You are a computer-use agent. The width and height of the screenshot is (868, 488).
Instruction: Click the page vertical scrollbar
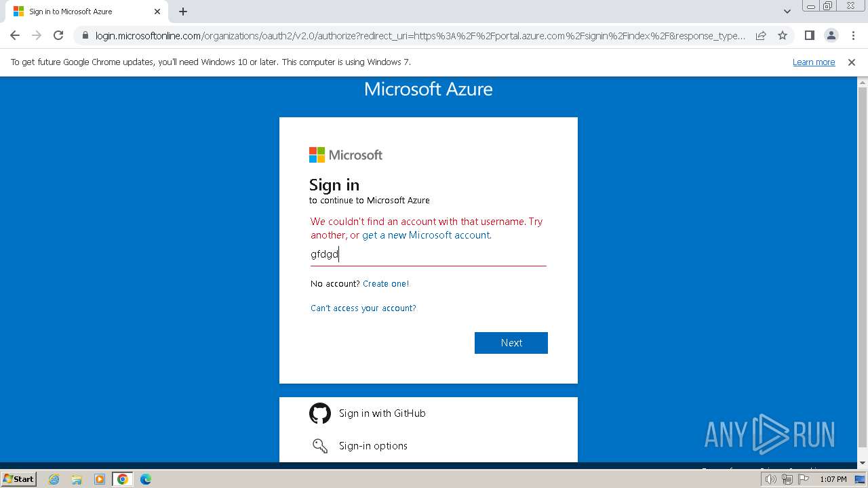863,268
